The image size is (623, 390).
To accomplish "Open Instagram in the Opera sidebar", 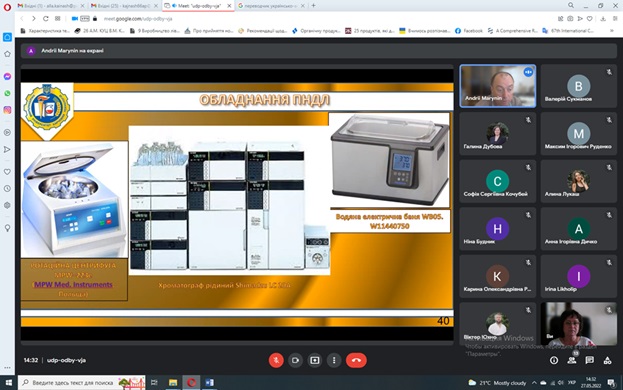I will 7,110.
